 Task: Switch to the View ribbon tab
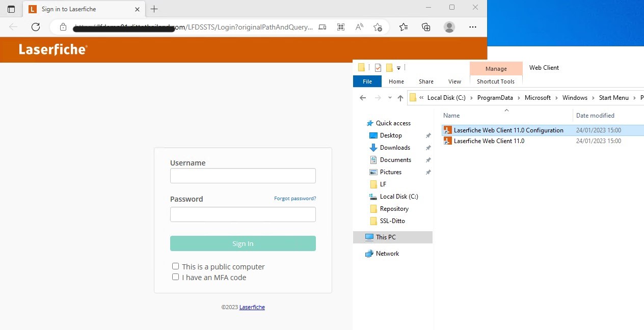pyautogui.click(x=454, y=81)
